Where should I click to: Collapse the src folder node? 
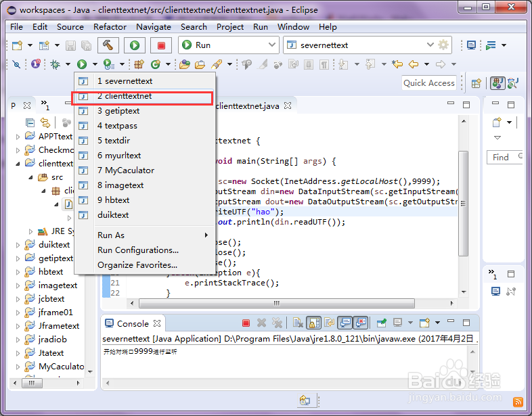30,177
